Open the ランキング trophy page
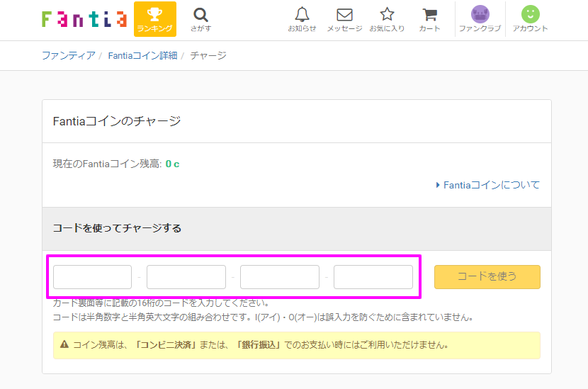Viewport: 588px width, 389px height. tap(154, 19)
